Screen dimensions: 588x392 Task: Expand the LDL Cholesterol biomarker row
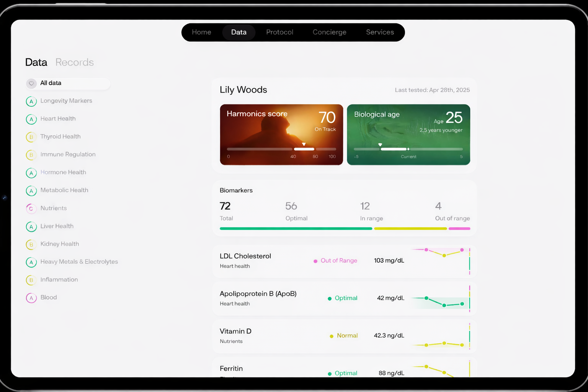tap(344, 261)
